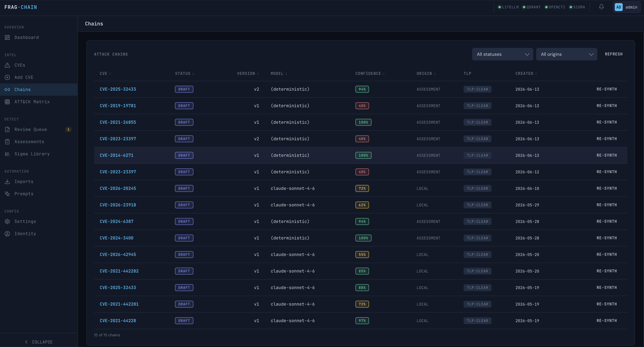Click "15 of 15 chains" footer text

107,335
